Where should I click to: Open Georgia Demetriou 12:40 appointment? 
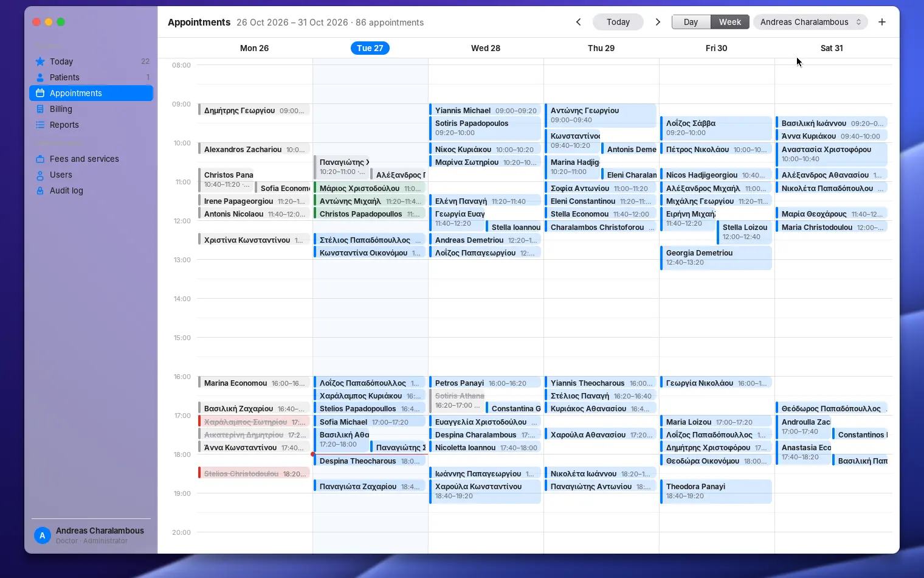(716, 258)
